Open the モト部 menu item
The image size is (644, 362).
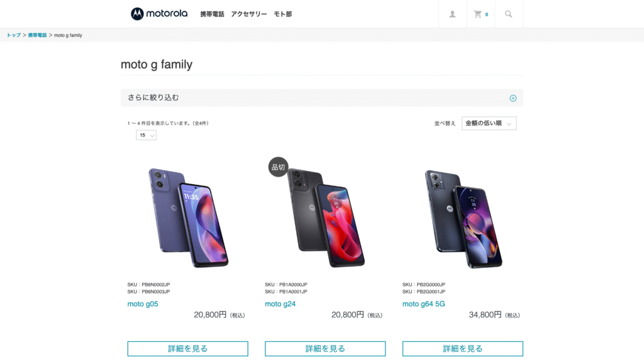[282, 14]
